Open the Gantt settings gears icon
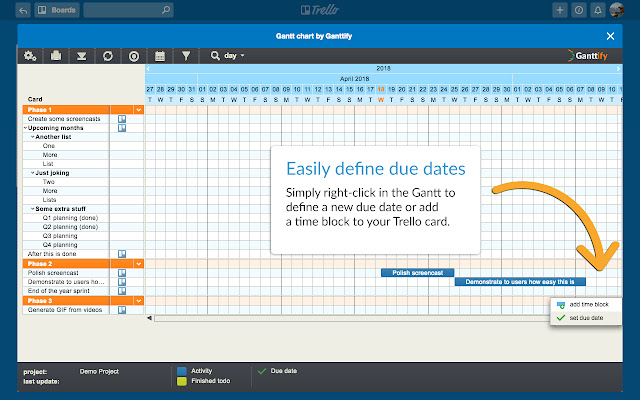Image resolution: width=640 pixels, height=400 pixels. [x=30, y=56]
